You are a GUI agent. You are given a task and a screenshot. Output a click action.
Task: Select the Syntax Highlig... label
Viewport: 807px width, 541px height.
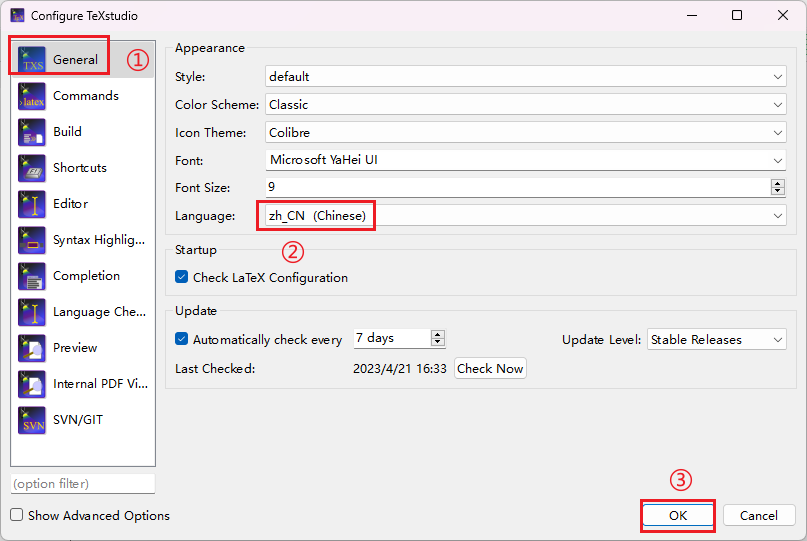(99, 240)
